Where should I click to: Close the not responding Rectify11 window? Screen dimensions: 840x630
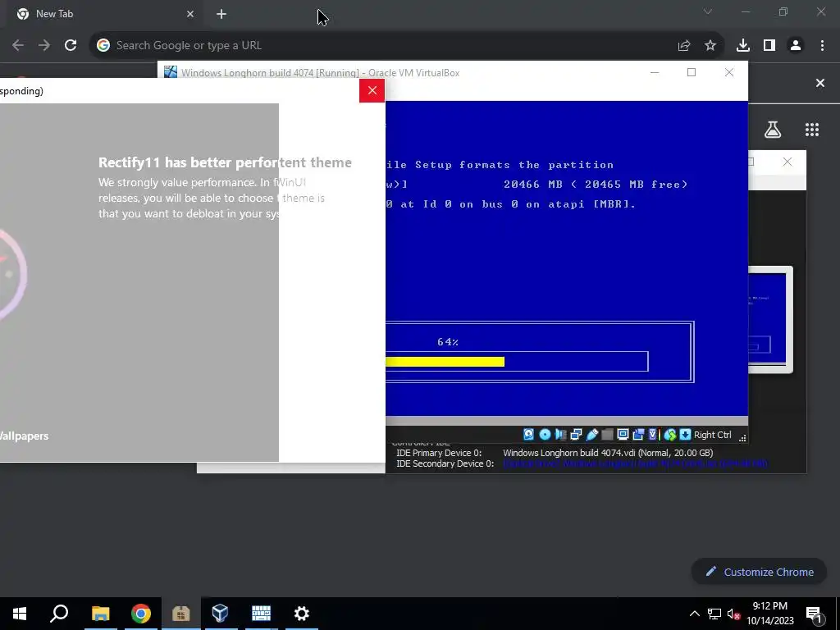[x=372, y=90]
